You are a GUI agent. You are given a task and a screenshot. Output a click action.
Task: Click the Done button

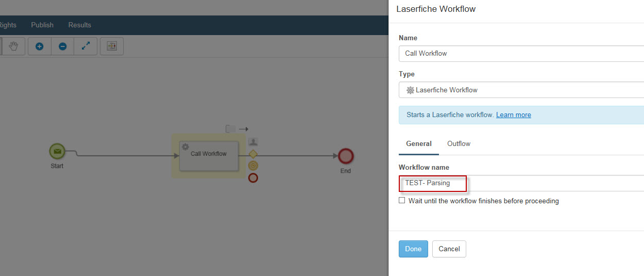click(x=413, y=249)
